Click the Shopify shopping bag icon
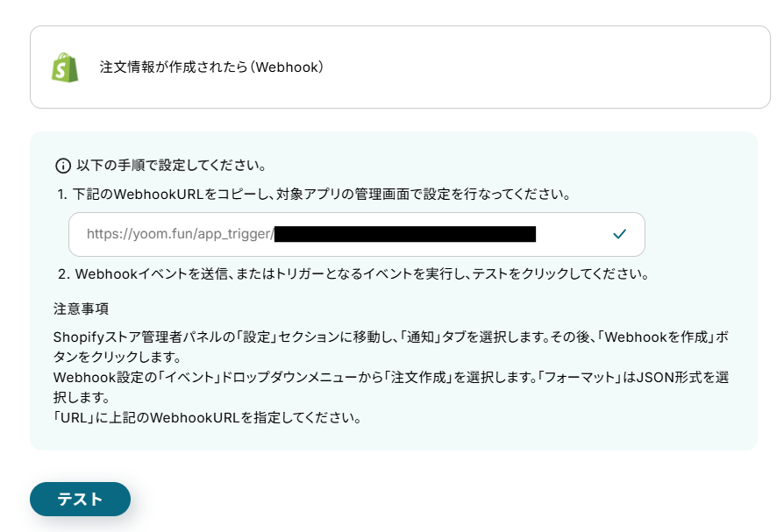Viewport: 784px width, 532px height. [x=65, y=67]
